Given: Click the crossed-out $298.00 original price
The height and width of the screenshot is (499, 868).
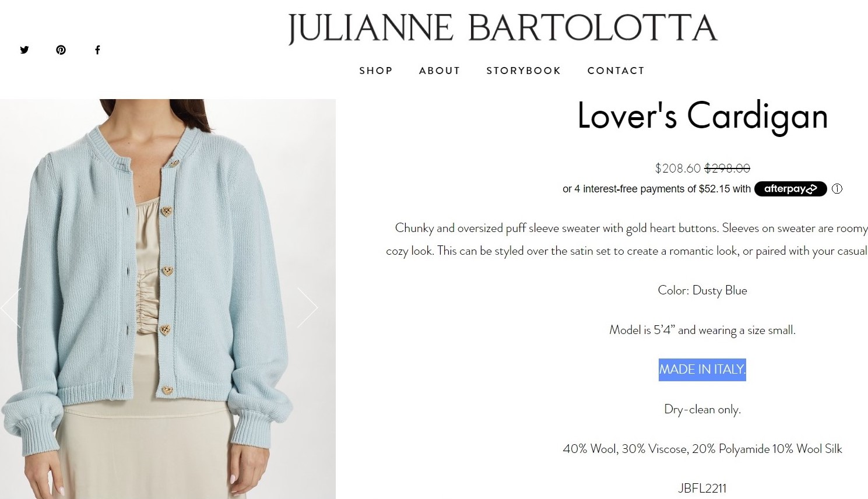Looking at the screenshot, I should point(727,168).
